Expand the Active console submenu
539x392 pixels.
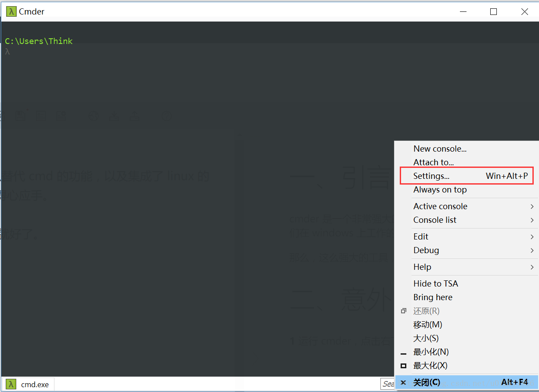point(467,206)
